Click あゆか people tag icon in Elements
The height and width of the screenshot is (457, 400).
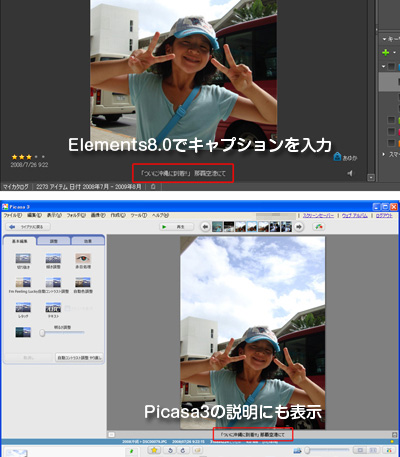pyautogui.click(x=337, y=157)
